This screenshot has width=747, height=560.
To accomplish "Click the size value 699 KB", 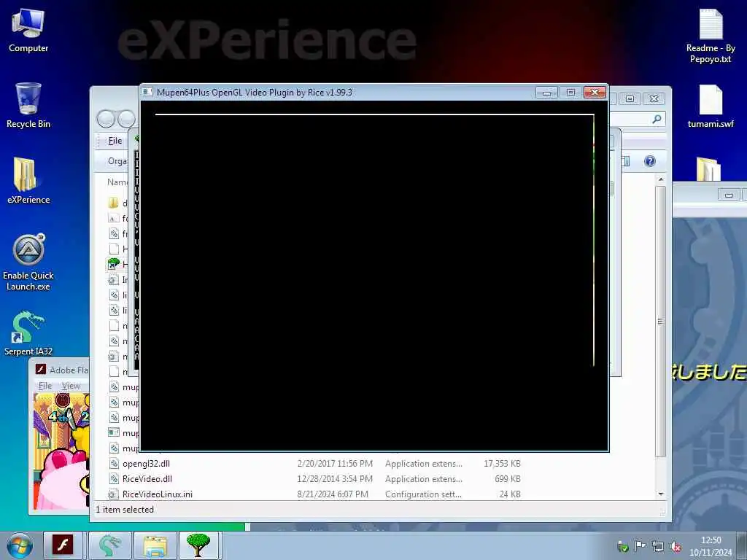I will click(x=508, y=478).
